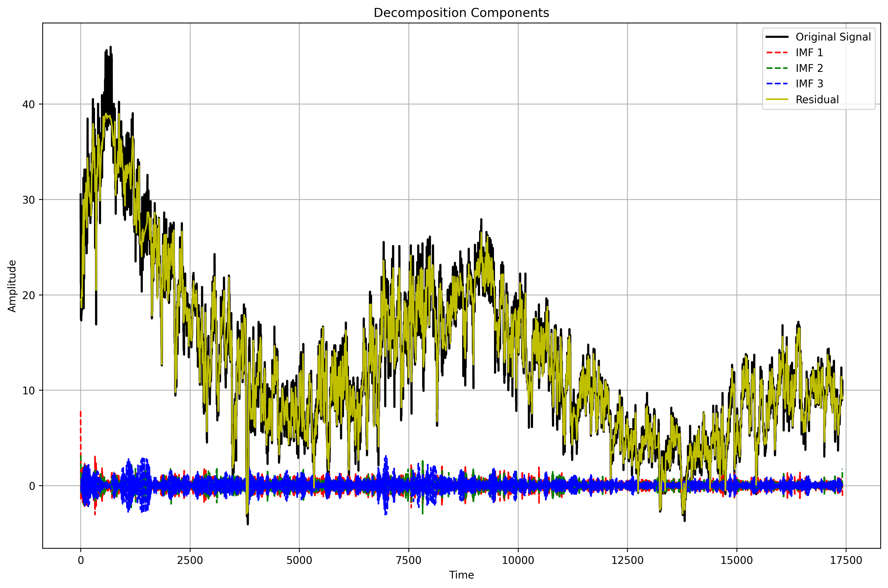Select the 'IMF 1' legend label
888x588 pixels.
pos(809,52)
